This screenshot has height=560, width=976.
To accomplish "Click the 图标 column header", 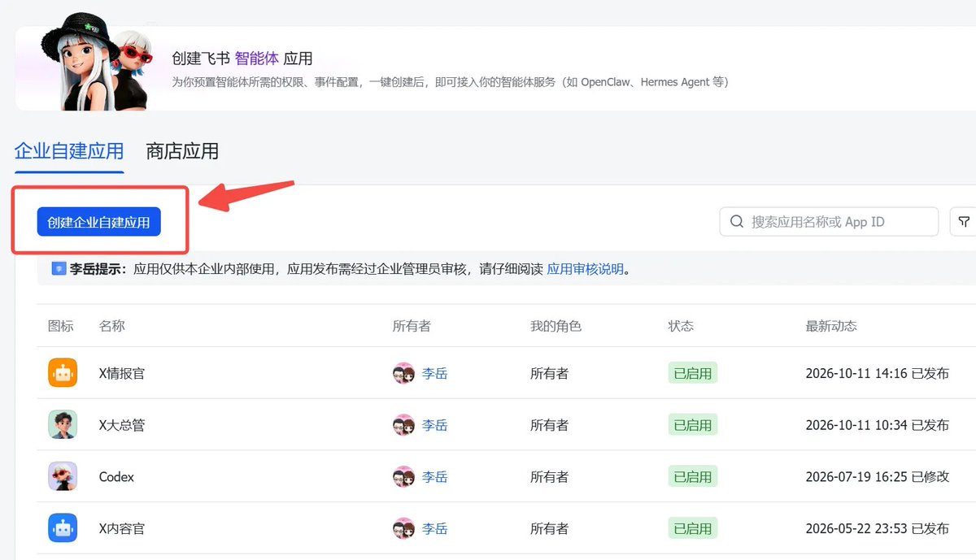I will coord(61,326).
